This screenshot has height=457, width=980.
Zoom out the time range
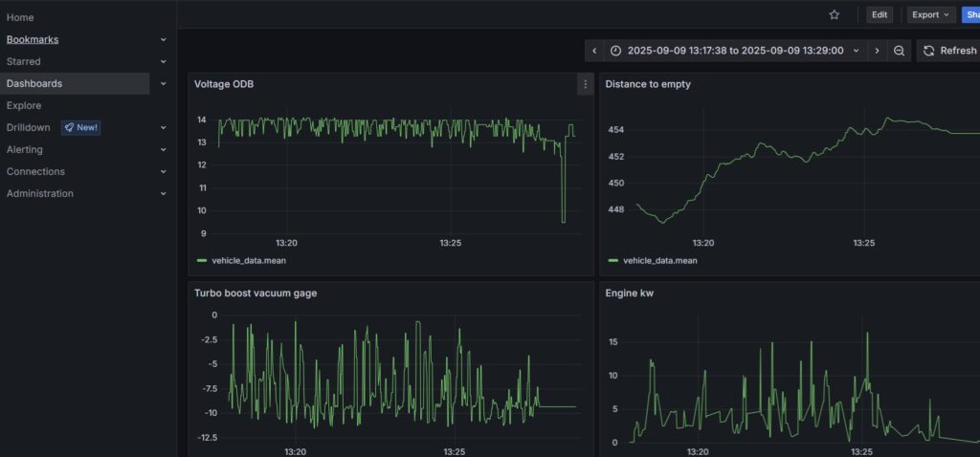[900, 51]
